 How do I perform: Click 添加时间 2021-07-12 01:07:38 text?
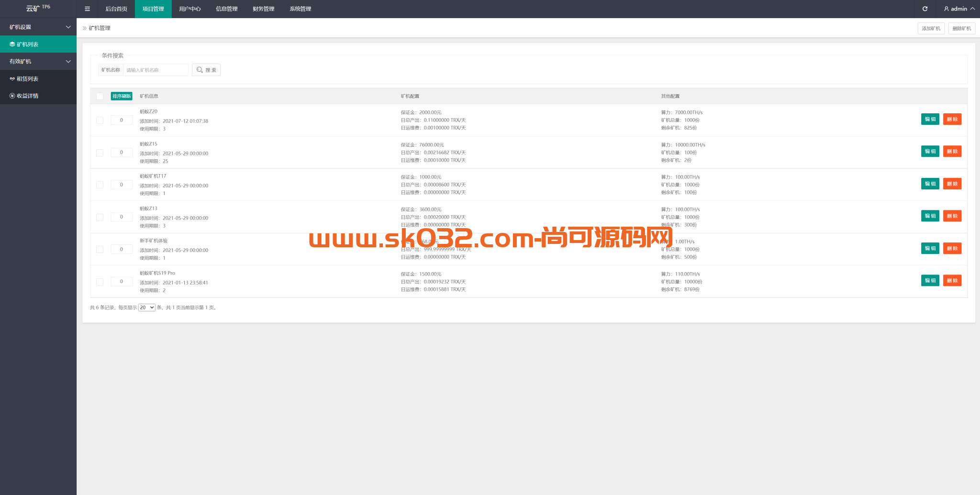coord(174,121)
